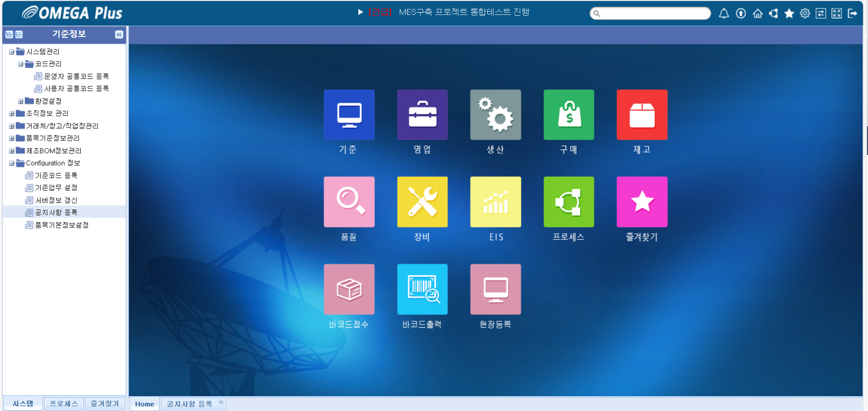
Task: Open the 바코드접수 package tile
Action: click(349, 289)
